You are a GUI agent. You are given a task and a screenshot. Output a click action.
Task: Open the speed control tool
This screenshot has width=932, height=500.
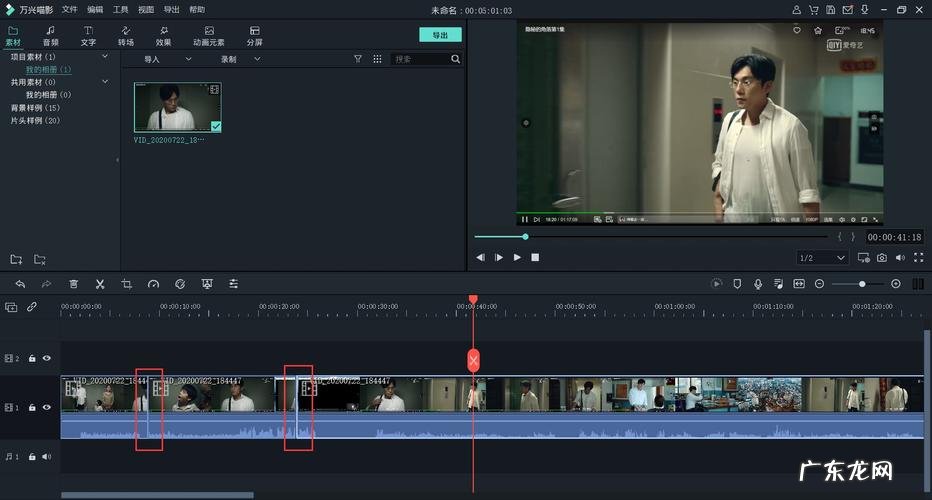pyautogui.click(x=153, y=284)
